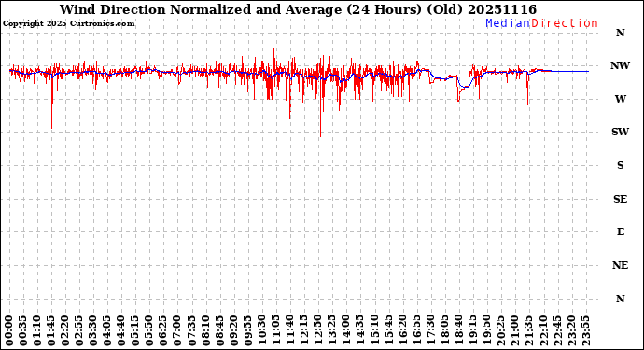Select the NW axis label
The image size is (644, 350).
click(620, 65)
